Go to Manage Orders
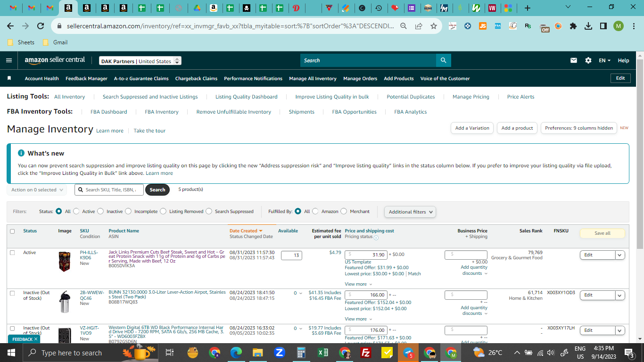Viewport: 644px width, 362px height. 360,79
